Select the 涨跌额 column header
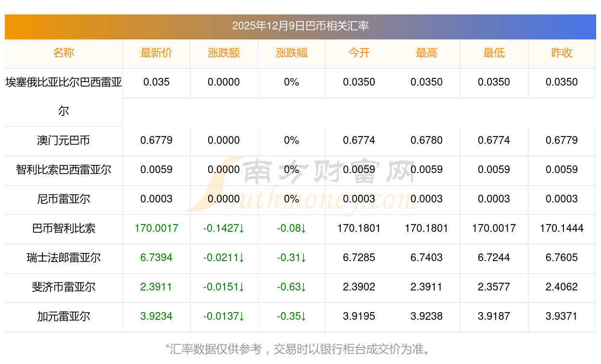 click(224, 53)
